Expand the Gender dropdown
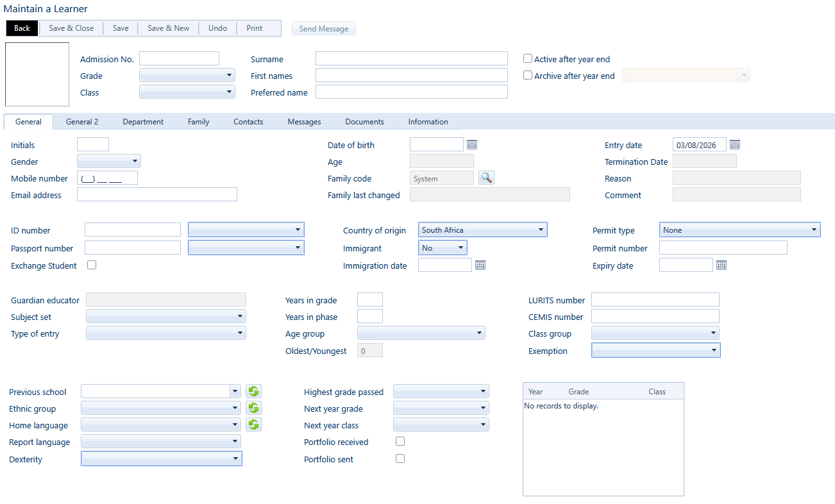 coord(109,161)
